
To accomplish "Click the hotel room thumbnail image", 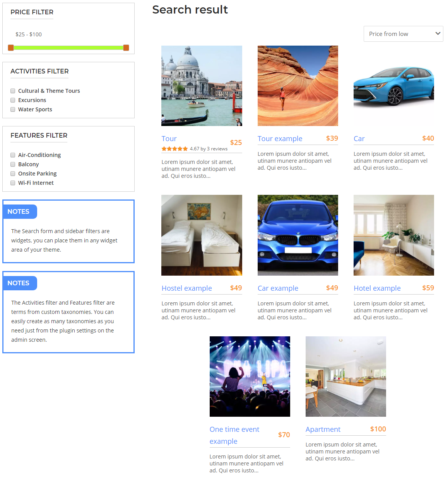I will [x=394, y=235].
